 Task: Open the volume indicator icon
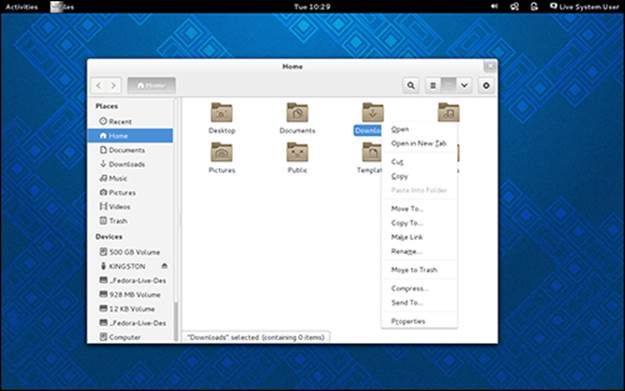494,6
